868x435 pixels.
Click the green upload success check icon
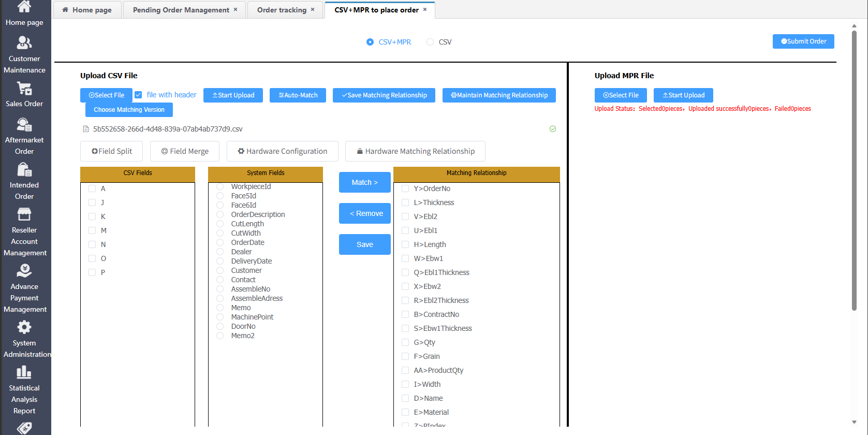click(x=553, y=129)
